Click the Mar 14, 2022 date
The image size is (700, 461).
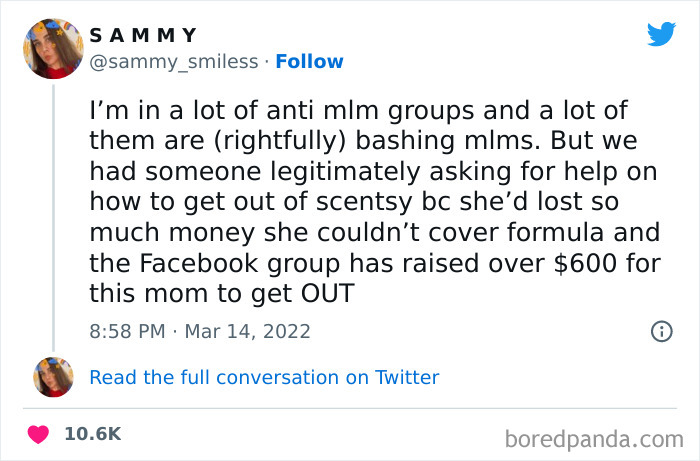coord(249,331)
